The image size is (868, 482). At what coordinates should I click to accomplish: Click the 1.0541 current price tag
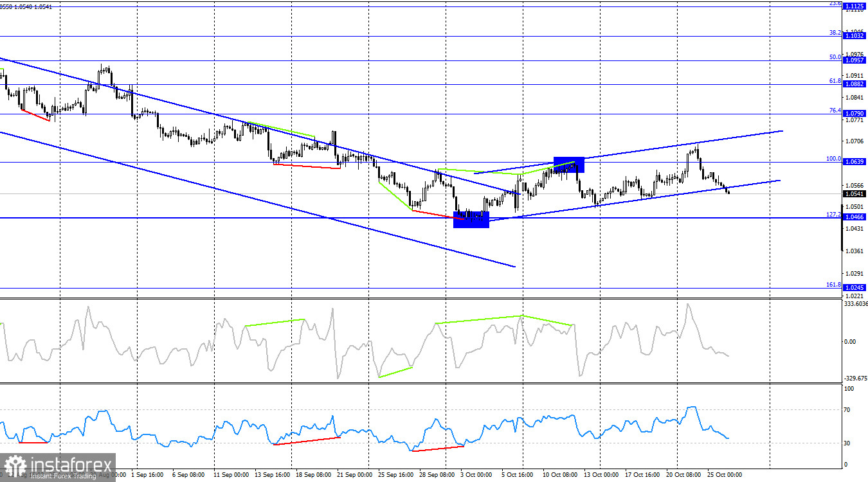coord(854,194)
